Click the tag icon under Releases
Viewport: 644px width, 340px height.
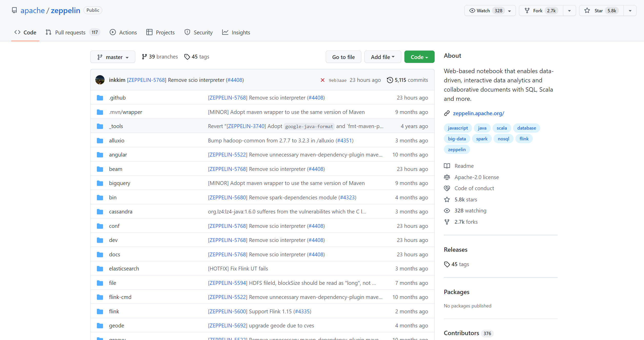447,264
